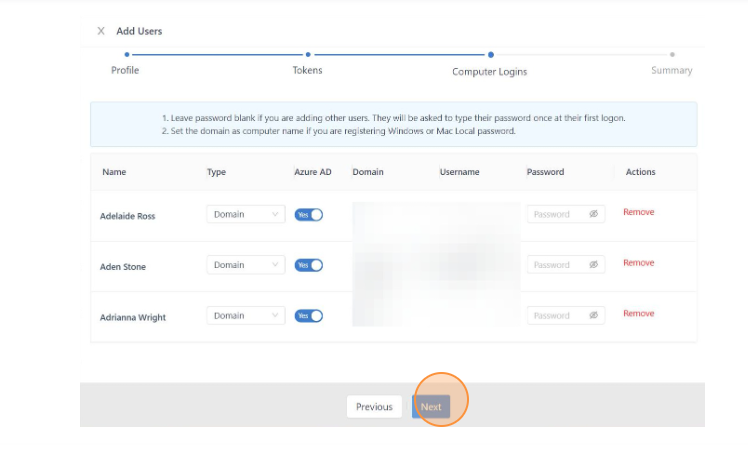This screenshot has width=748, height=451.
Task: Disable Azure AD for Aden Stone
Action: coord(309,265)
